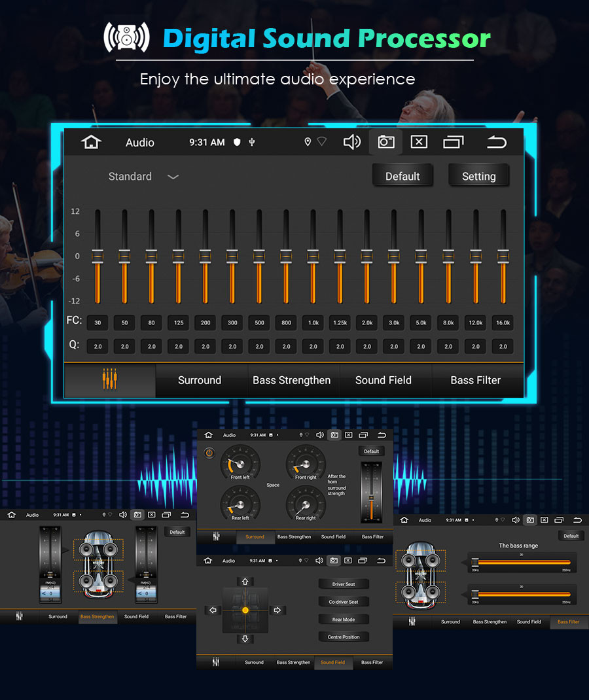Select the Q value under 30 Hz
The image size is (589, 700).
(x=98, y=346)
